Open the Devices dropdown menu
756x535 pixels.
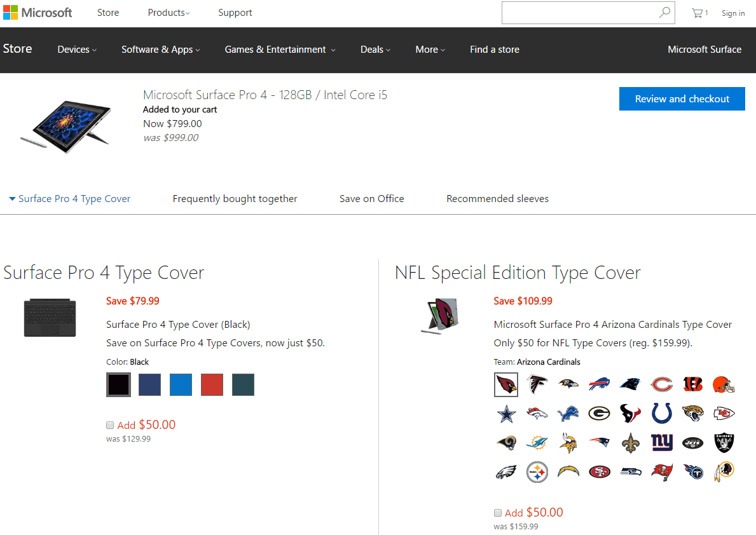(76, 49)
